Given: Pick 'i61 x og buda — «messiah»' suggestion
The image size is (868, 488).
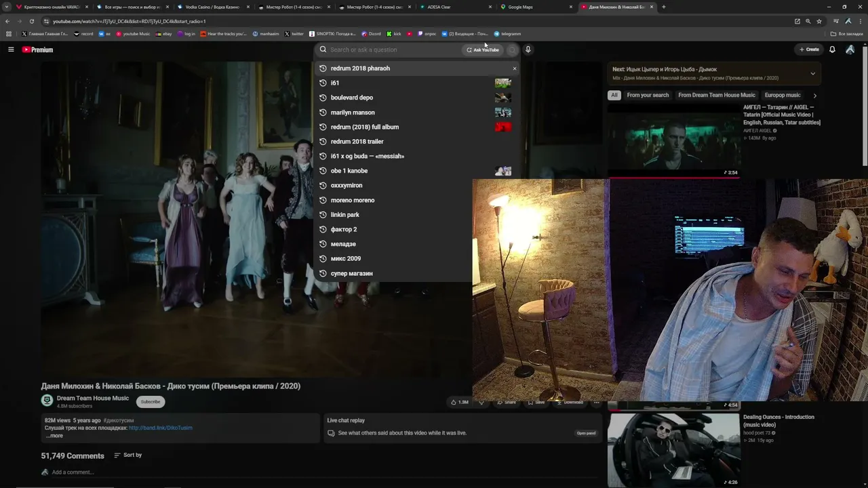Looking at the screenshot, I should (x=368, y=156).
